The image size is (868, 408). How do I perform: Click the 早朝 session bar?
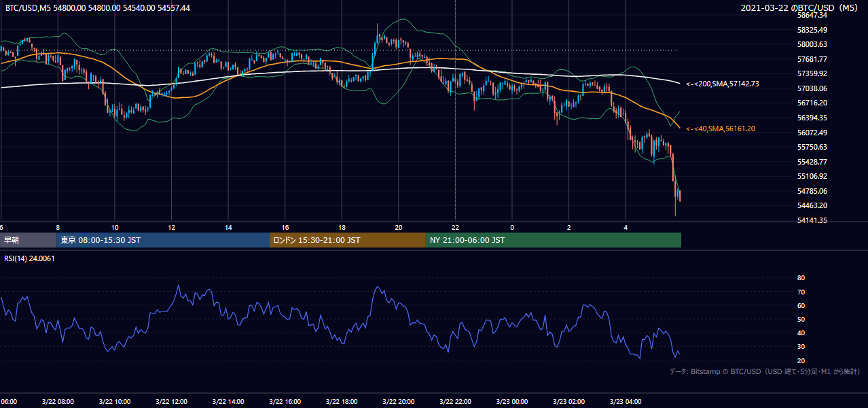28,240
